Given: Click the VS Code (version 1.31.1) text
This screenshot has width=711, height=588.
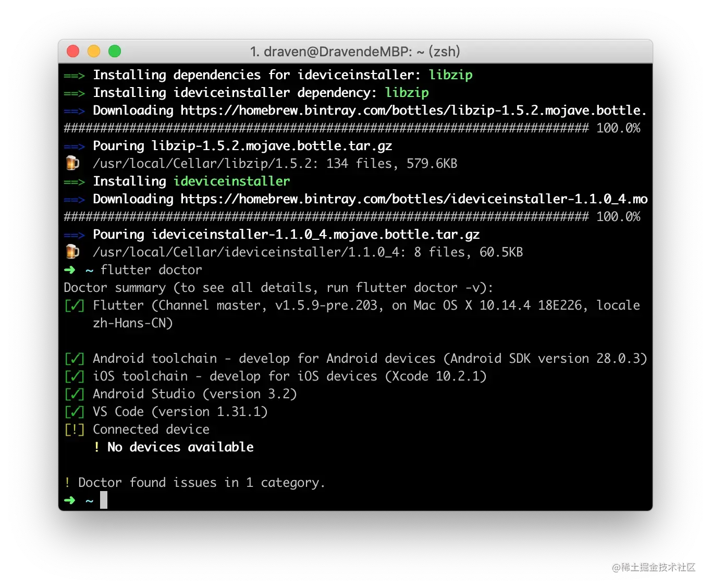Looking at the screenshot, I should point(180,412).
